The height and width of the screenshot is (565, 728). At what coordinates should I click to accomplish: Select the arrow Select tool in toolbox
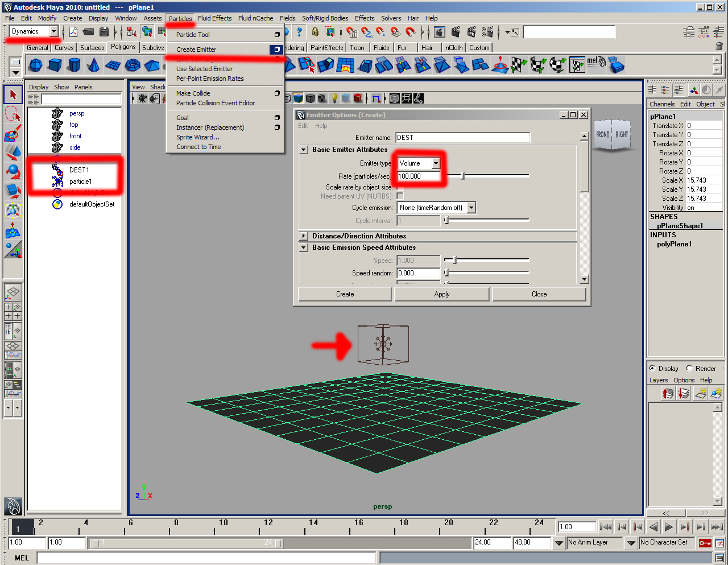click(13, 94)
